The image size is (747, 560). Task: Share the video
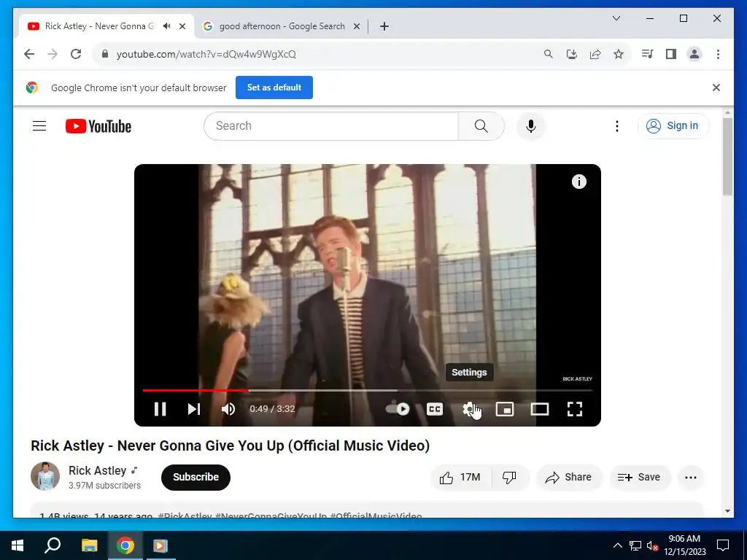pyautogui.click(x=569, y=477)
